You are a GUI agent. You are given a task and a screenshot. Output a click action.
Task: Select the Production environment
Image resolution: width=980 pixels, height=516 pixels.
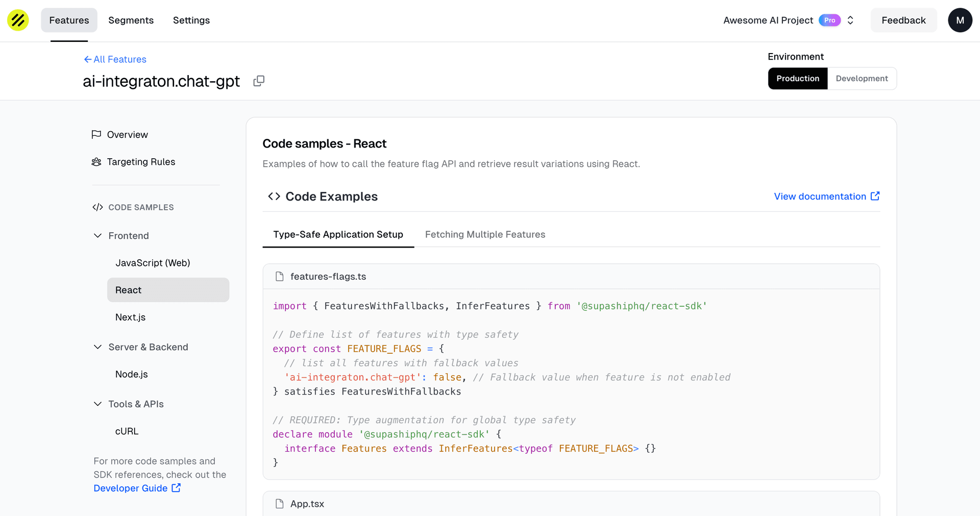(x=798, y=78)
